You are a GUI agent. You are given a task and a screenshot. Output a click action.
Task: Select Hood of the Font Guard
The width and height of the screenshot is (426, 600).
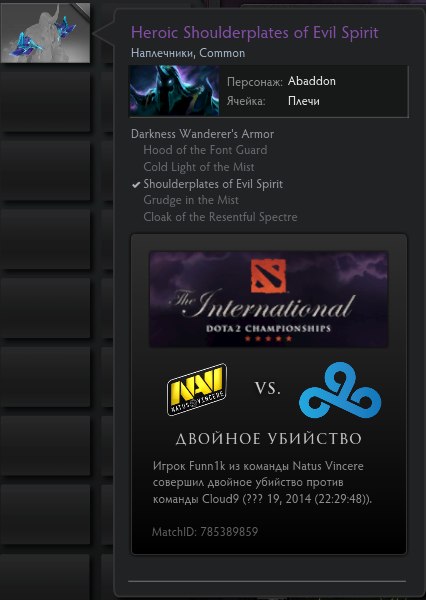click(x=205, y=150)
